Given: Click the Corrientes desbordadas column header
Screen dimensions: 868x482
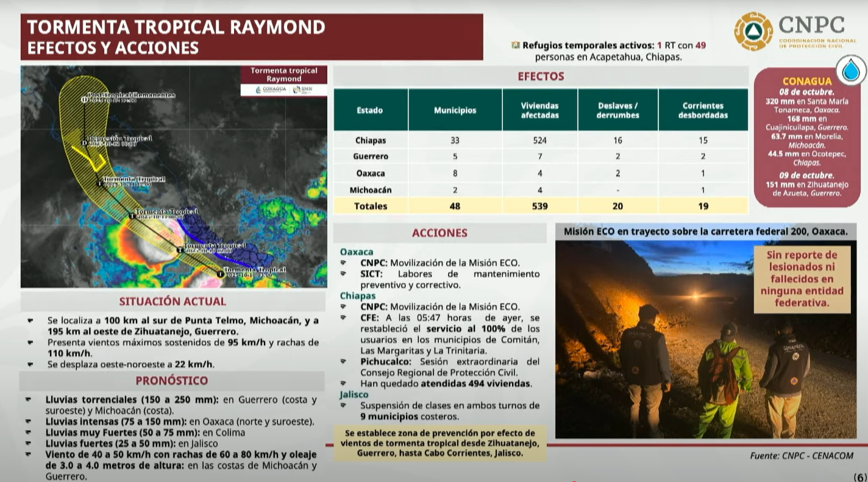Looking at the screenshot, I should tap(703, 110).
